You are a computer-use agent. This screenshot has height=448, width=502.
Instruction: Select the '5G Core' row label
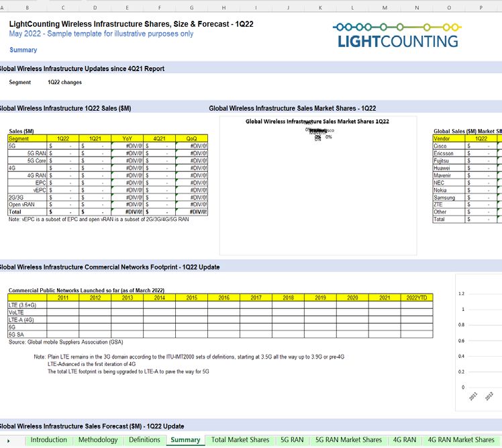(x=28, y=161)
